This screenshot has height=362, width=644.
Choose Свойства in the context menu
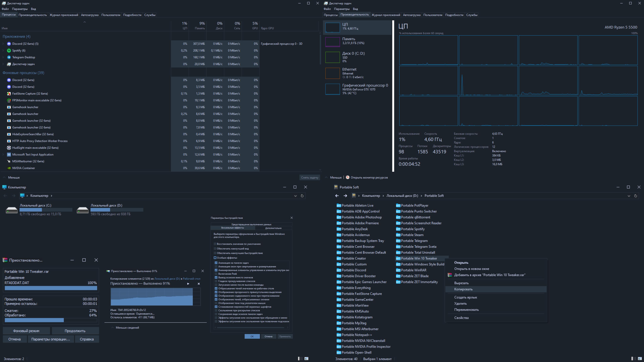point(496,318)
